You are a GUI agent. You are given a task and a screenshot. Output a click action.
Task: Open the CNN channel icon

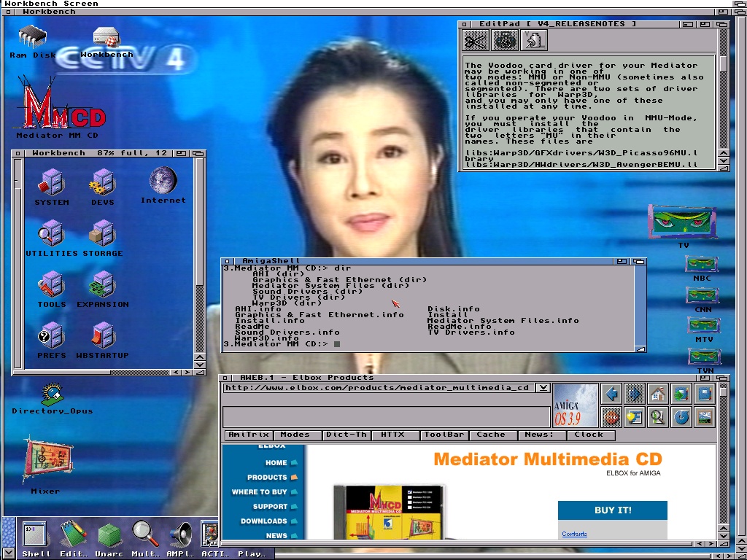click(703, 296)
